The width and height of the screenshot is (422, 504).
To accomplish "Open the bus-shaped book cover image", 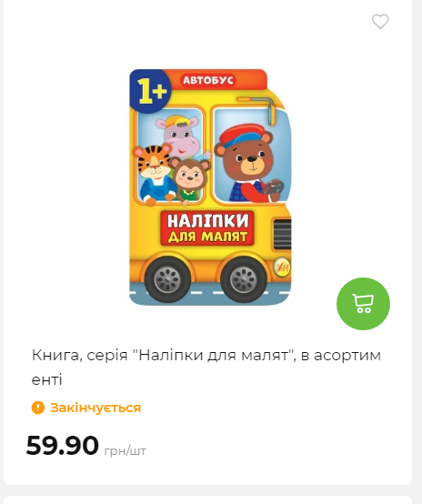I will [x=210, y=187].
